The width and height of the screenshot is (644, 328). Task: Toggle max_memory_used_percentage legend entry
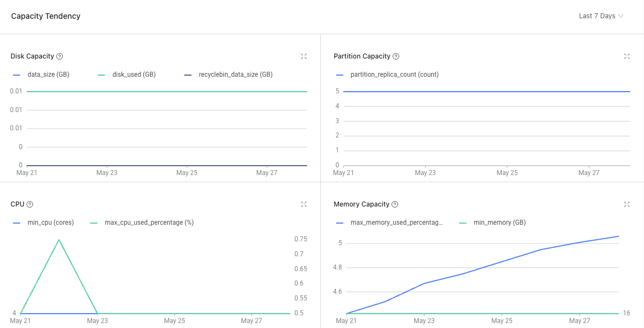pos(389,223)
